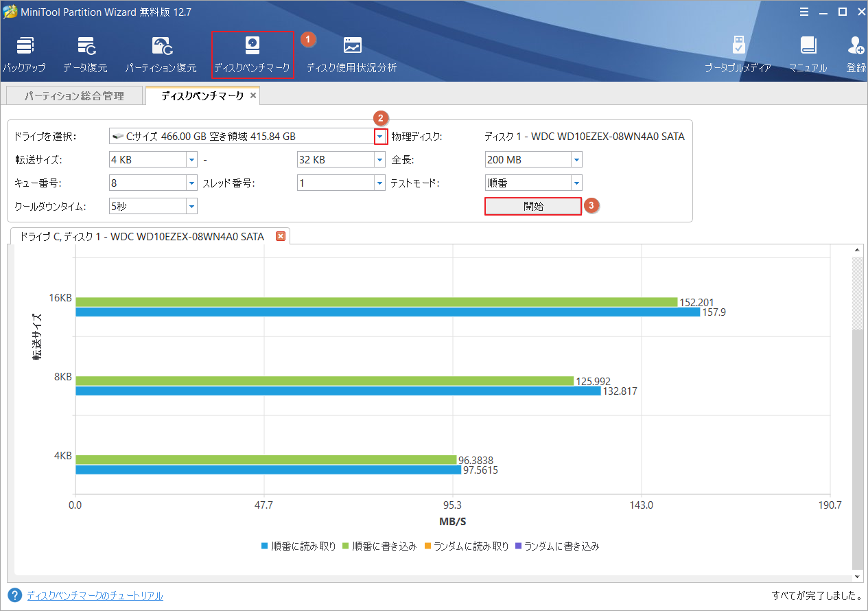Click the ディスクベンチマーク toolbar icon
This screenshot has width=868, height=611.
(x=253, y=47)
